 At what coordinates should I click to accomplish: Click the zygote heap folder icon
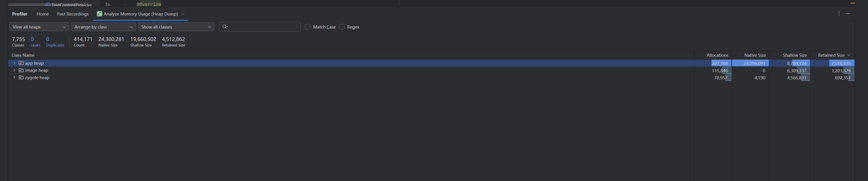pos(21,78)
